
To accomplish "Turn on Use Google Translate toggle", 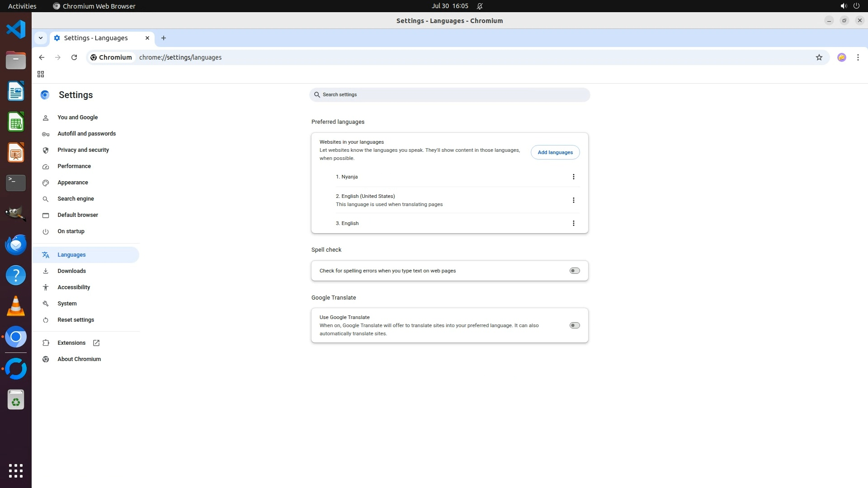I will point(574,325).
